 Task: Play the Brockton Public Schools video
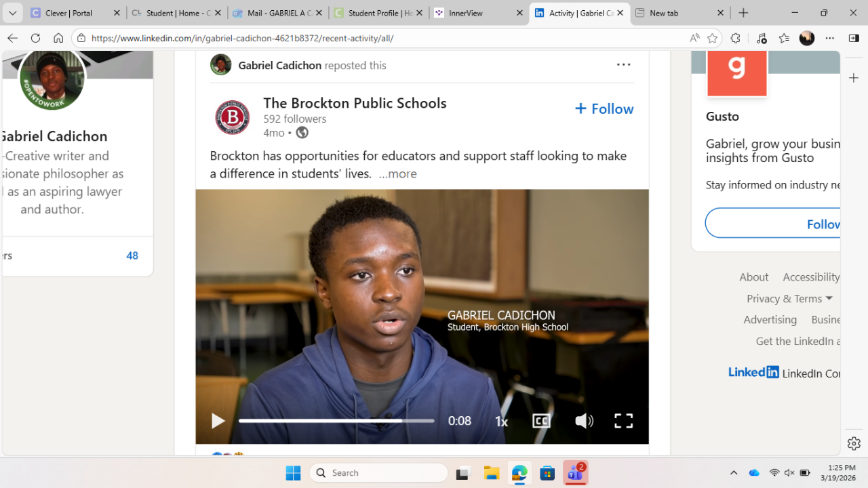tap(218, 421)
